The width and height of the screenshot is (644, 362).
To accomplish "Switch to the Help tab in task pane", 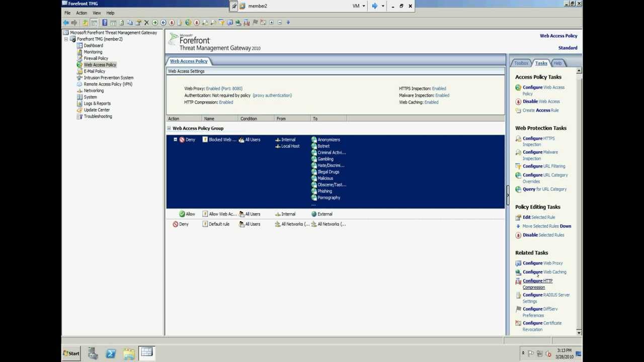I will (557, 63).
